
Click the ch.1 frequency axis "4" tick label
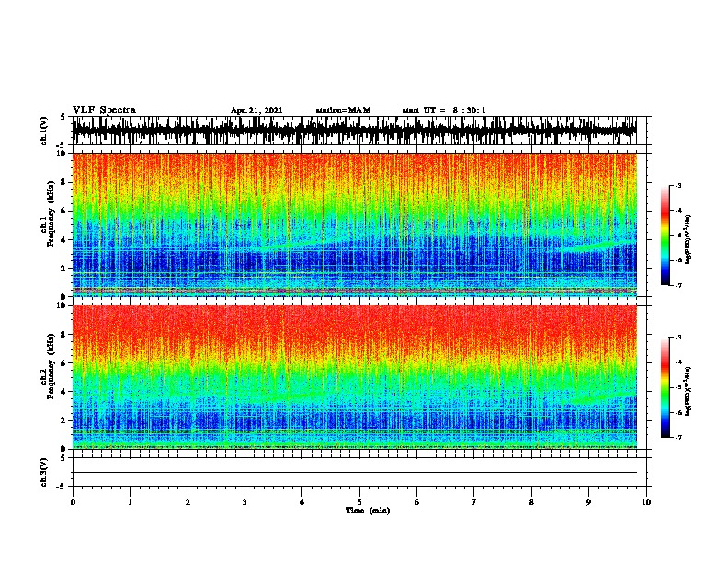pyautogui.click(x=63, y=240)
